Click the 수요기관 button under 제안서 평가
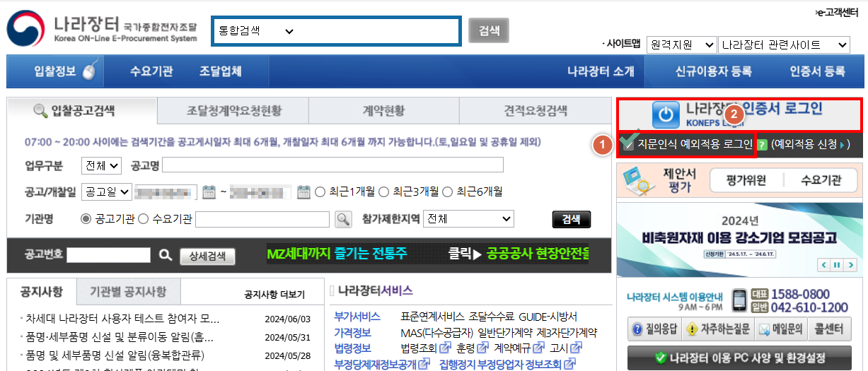868x371 pixels. 821,180
